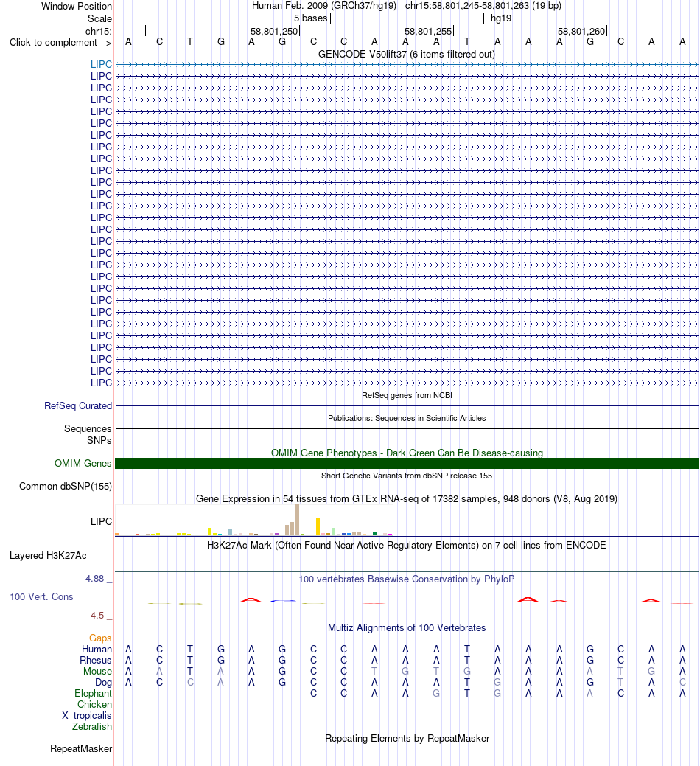The width and height of the screenshot is (700, 766).
Task: Click the 'Window Position' label
Action: pos(77,7)
